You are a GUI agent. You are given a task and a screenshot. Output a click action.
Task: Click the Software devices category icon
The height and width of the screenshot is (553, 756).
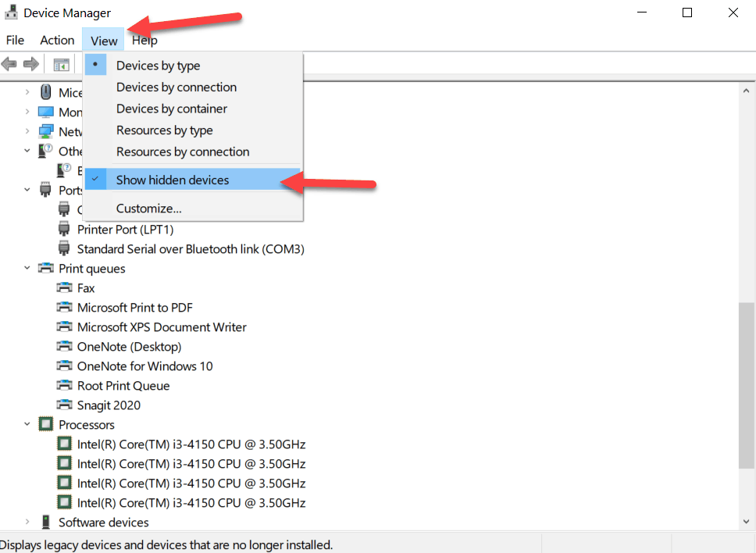[46, 523]
